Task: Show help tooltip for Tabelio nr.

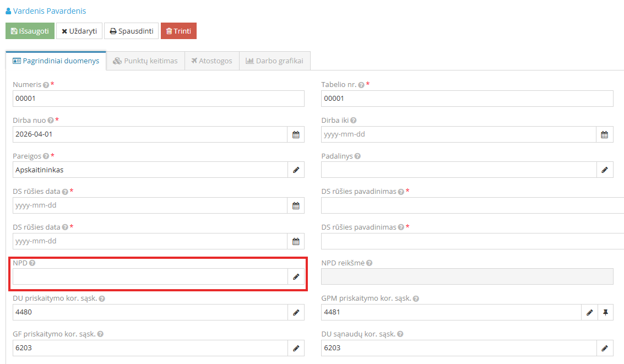Action: point(361,85)
